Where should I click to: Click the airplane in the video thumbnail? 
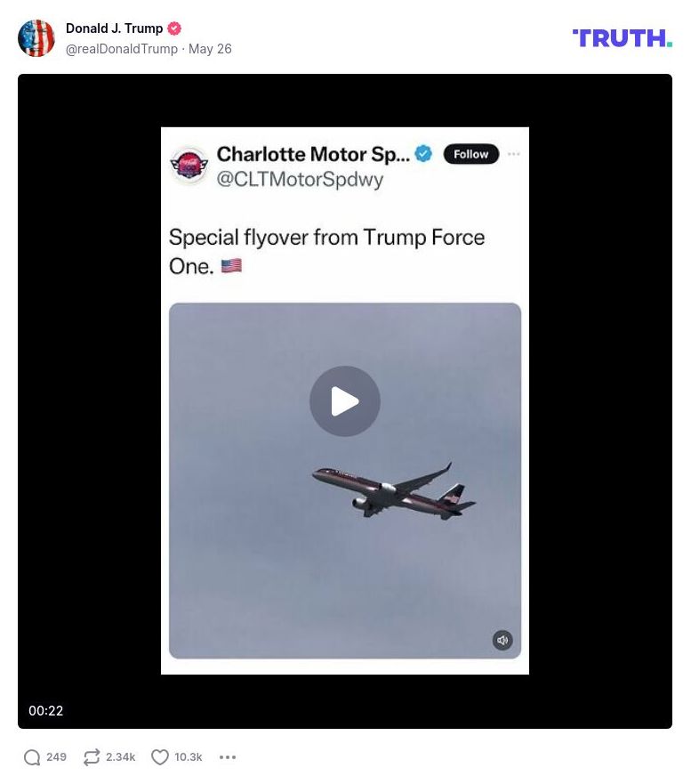[x=394, y=491]
